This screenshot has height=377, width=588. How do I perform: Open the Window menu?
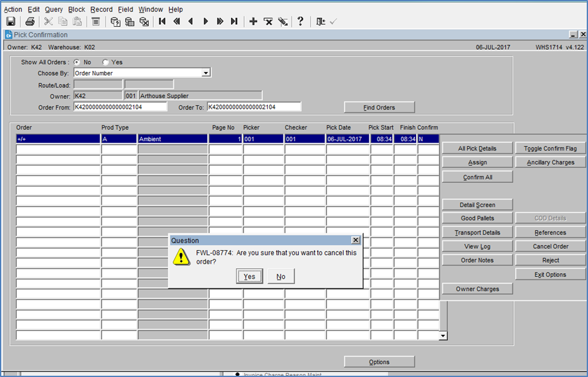[x=151, y=9]
